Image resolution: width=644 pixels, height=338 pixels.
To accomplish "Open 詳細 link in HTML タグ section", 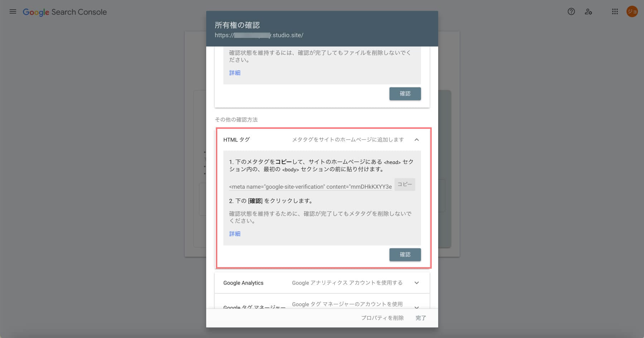I will point(235,234).
